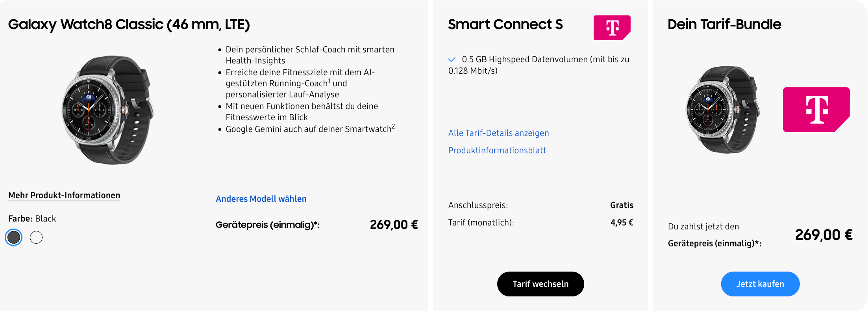
Task: Choose Anderes Modell wählen link
Action: click(x=261, y=199)
